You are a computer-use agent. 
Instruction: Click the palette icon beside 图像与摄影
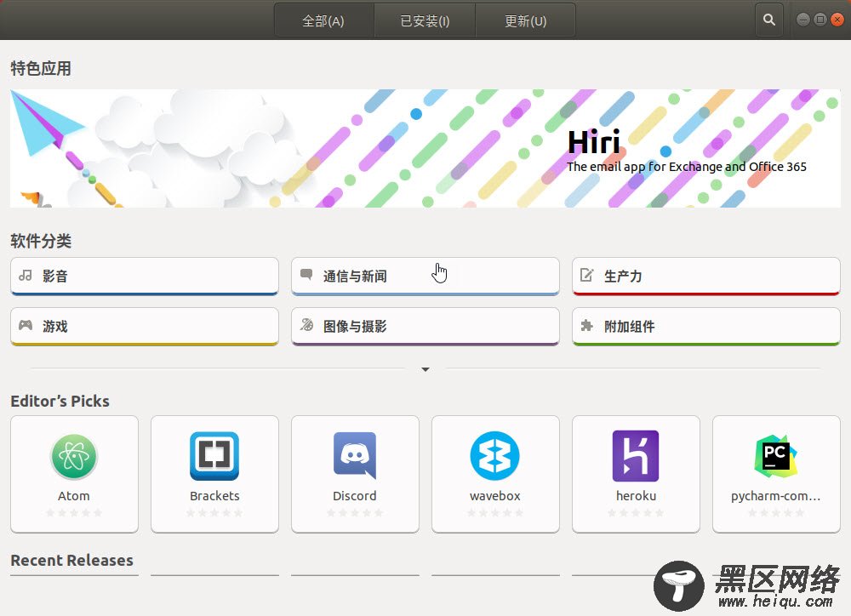(306, 324)
